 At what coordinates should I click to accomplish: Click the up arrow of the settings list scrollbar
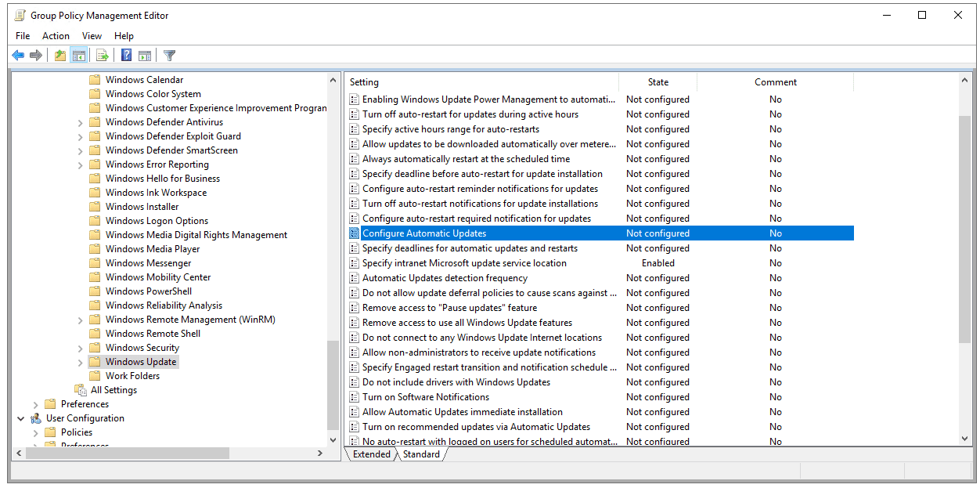[964, 81]
